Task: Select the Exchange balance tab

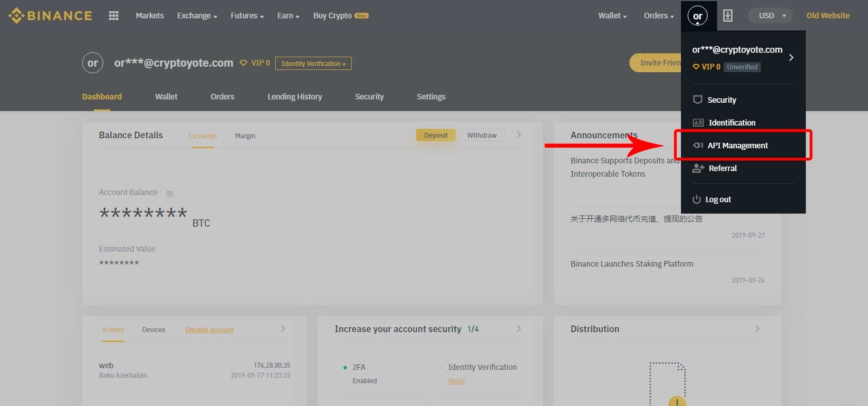Action: tap(203, 136)
